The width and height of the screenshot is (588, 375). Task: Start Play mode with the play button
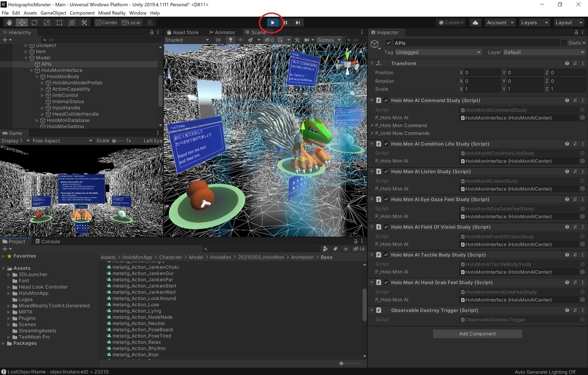click(273, 23)
